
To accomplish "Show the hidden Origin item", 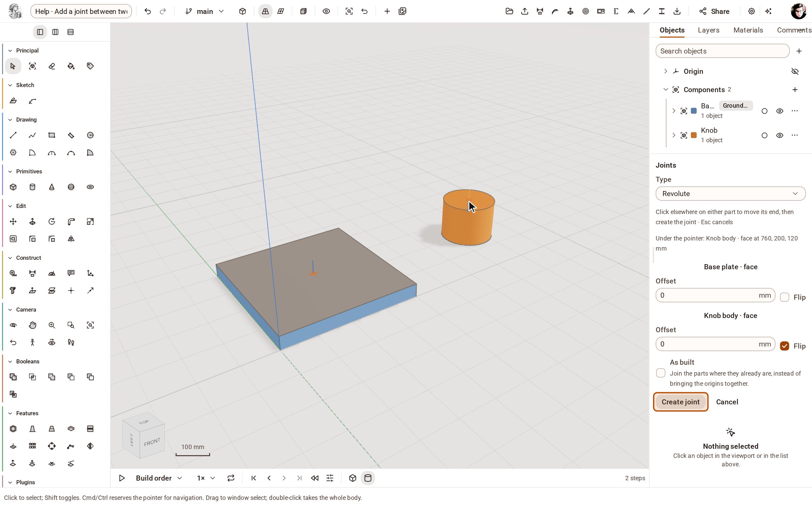I will (x=795, y=71).
